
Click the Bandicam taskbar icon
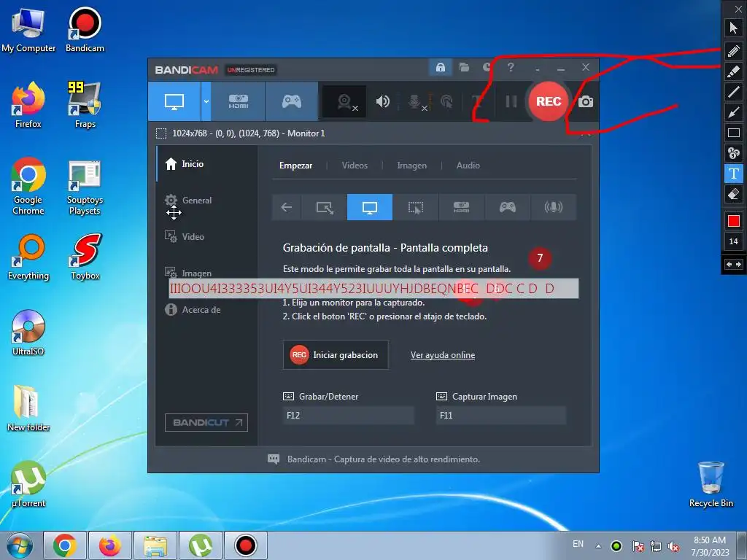pyautogui.click(x=246, y=545)
